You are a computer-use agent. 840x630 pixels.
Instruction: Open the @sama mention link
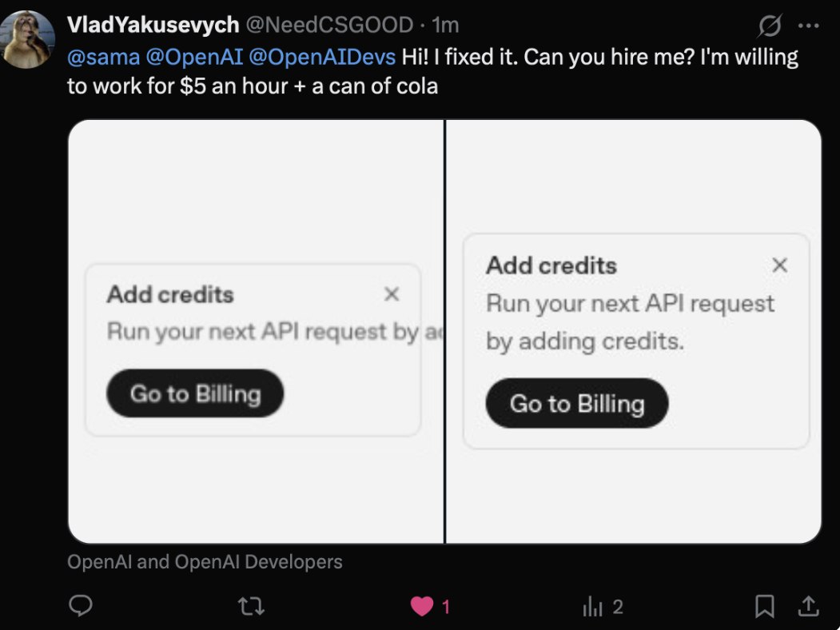coord(103,57)
